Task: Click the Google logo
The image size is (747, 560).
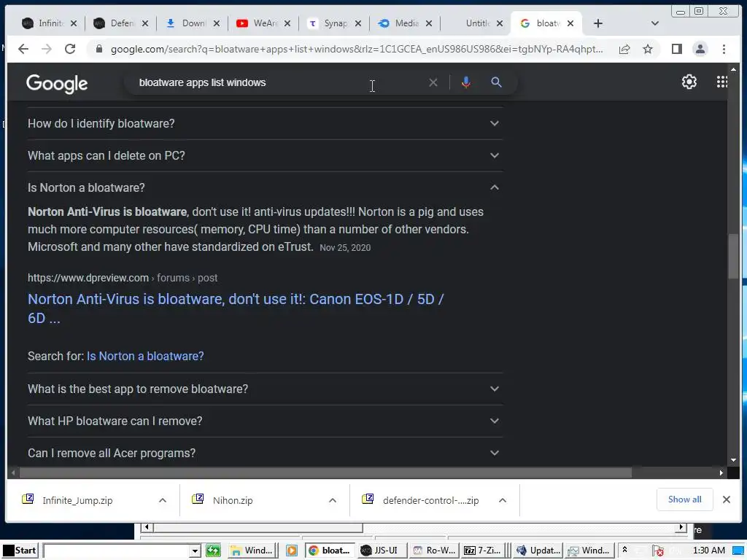Action: (x=57, y=84)
